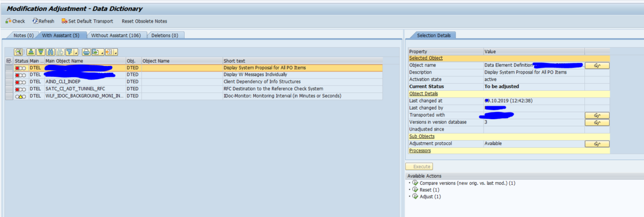Switch to the Without Assistant (106) tab
Viewport: 644px width, 217px height.
click(x=116, y=35)
